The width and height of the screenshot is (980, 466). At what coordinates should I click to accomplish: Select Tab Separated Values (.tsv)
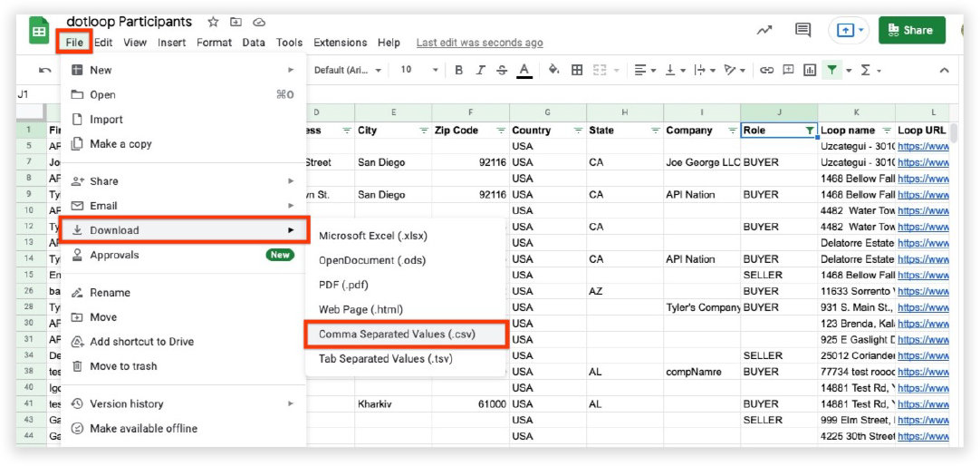click(407, 359)
